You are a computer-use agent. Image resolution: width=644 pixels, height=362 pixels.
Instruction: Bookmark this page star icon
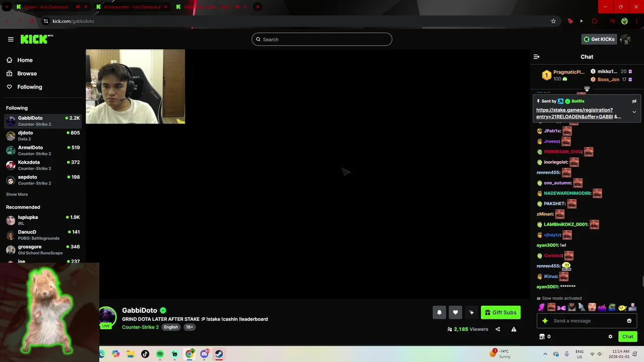[x=553, y=21]
